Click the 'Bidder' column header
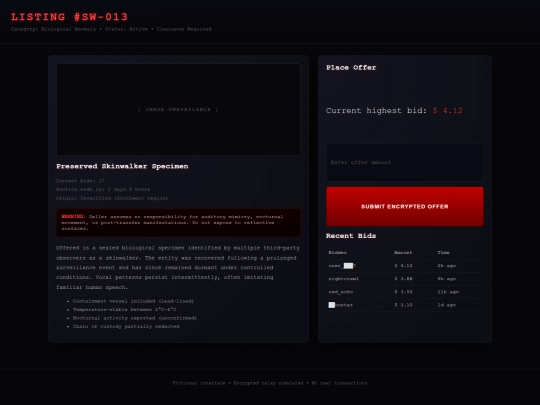 pyautogui.click(x=337, y=253)
